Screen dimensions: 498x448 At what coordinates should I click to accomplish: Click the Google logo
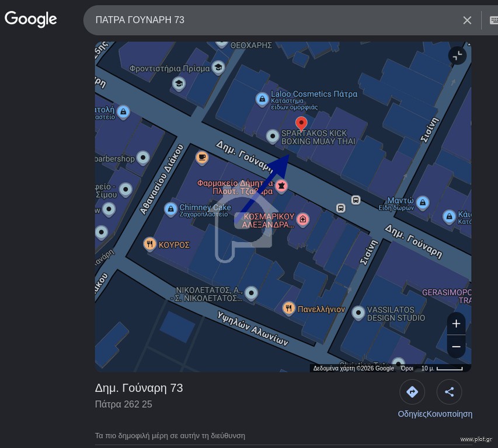[x=31, y=19]
